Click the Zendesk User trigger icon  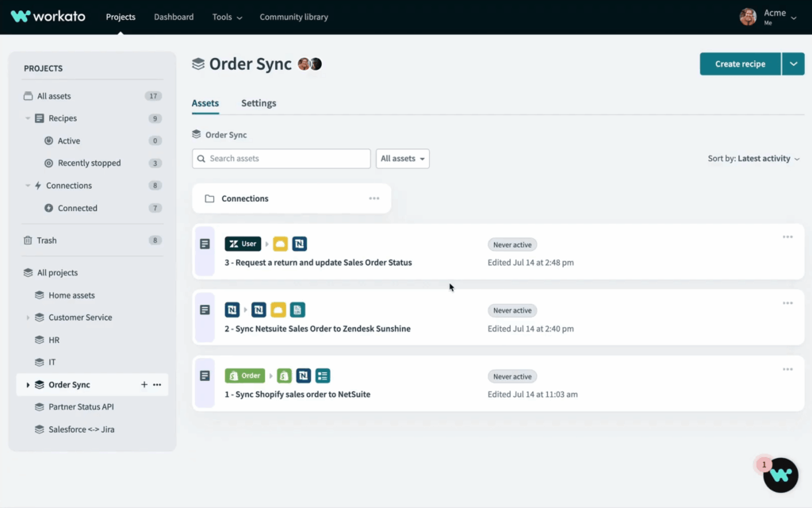click(x=243, y=244)
